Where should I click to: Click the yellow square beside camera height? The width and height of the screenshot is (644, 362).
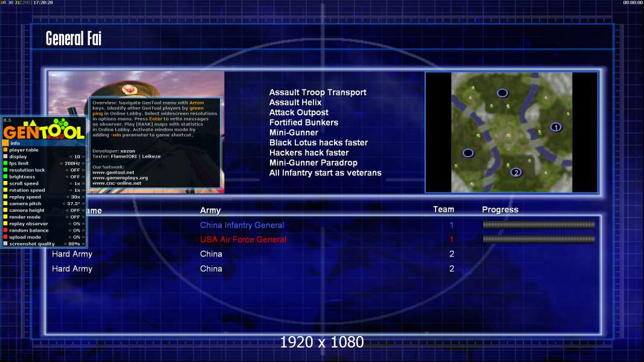tap(5, 211)
